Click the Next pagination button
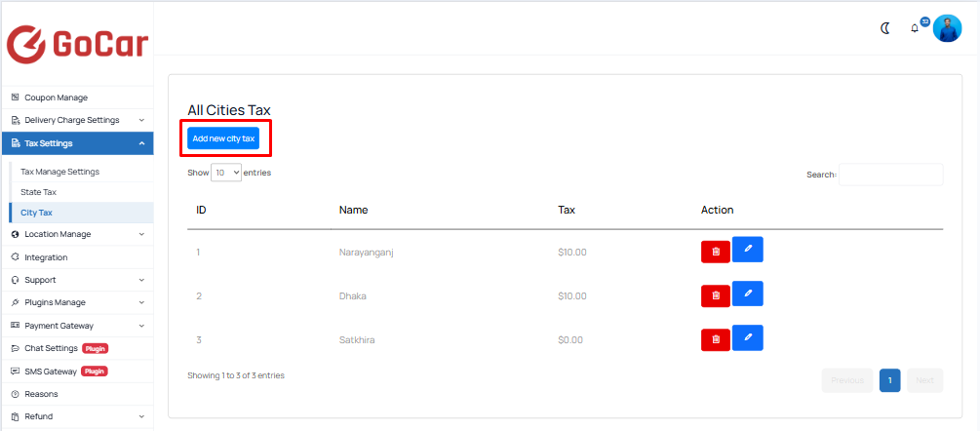980x431 pixels. (924, 380)
